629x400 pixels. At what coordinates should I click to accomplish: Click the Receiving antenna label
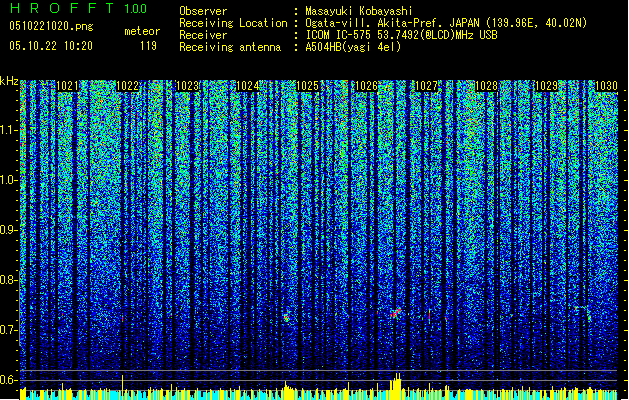pyautogui.click(x=230, y=47)
